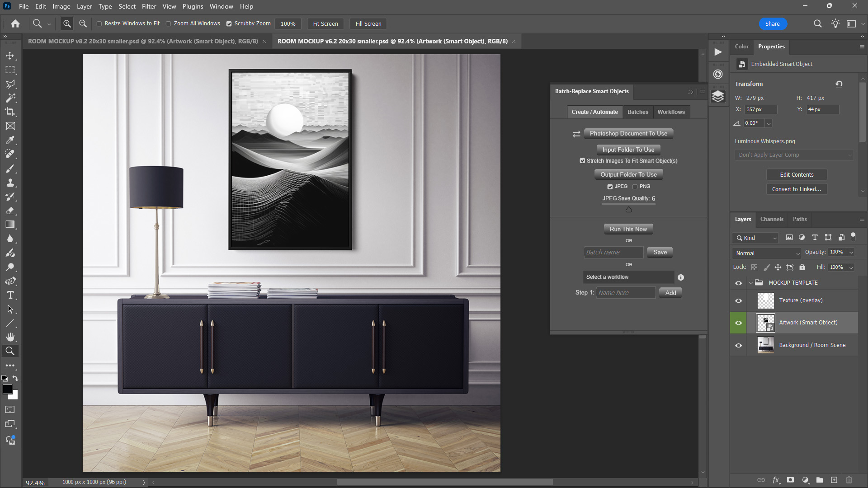The image size is (868, 488).
Task: Select the Eyedropper tool
Action: click(10, 140)
